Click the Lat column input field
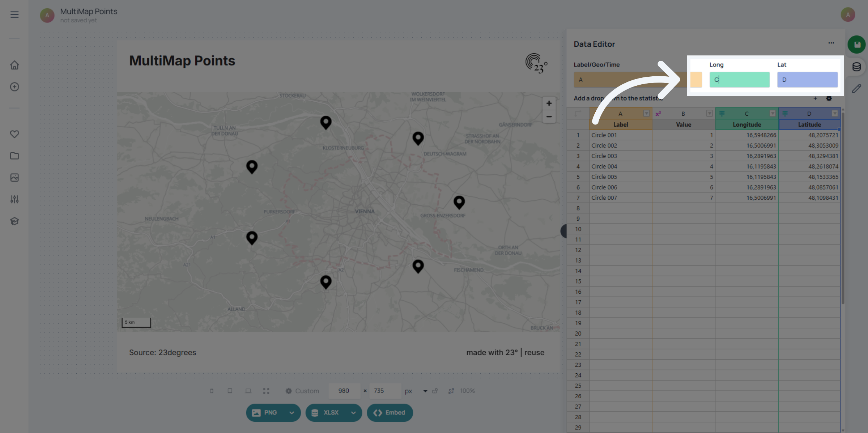868x433 pixels. (x=807, y=80)
